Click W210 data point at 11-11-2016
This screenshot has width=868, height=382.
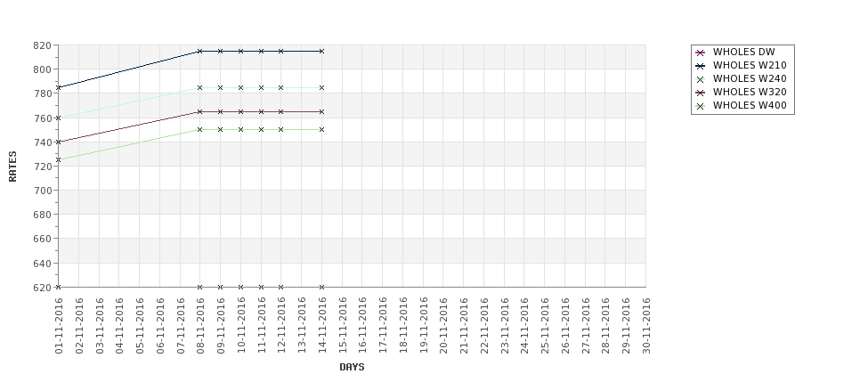click(x=261, y=51)
